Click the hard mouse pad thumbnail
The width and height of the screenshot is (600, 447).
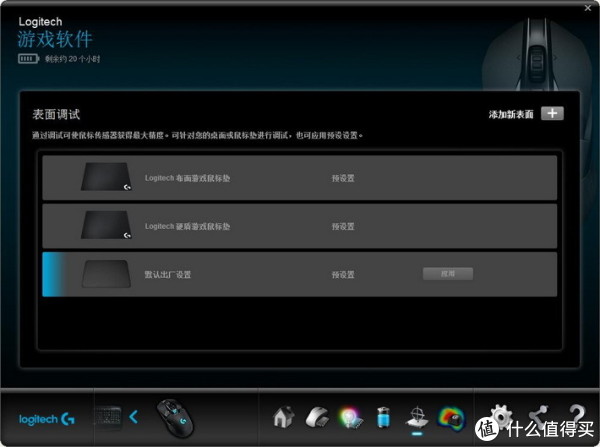pyautogui.click(x=106, y=225)
